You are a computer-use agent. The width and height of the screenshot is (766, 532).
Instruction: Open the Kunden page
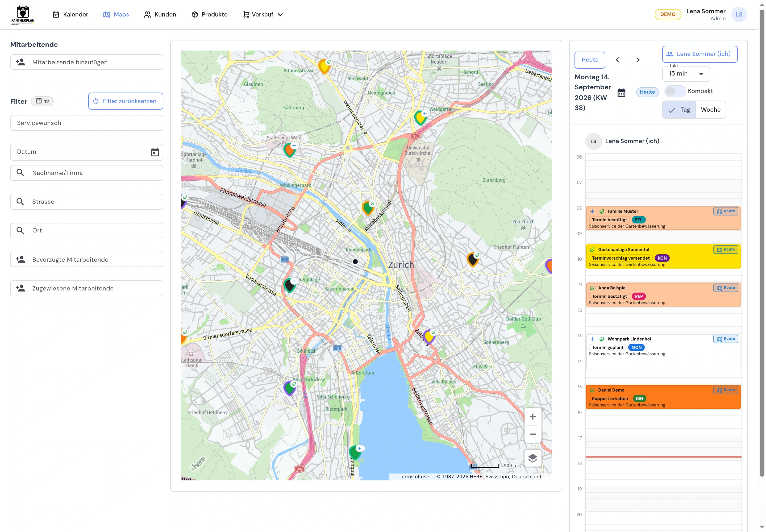click(160, 15)
